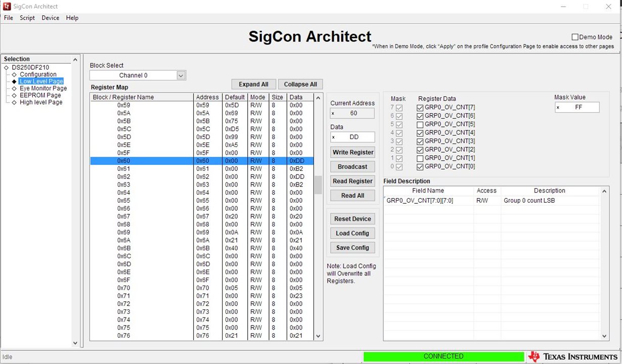
Task: Click the Block / Register Name column header
Action: click(x=142, y=97)
